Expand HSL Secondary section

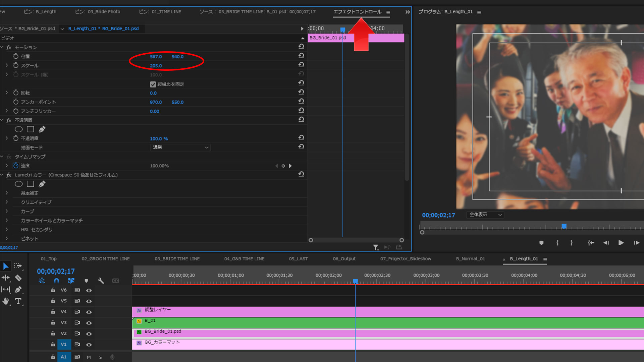click(7, 229)
